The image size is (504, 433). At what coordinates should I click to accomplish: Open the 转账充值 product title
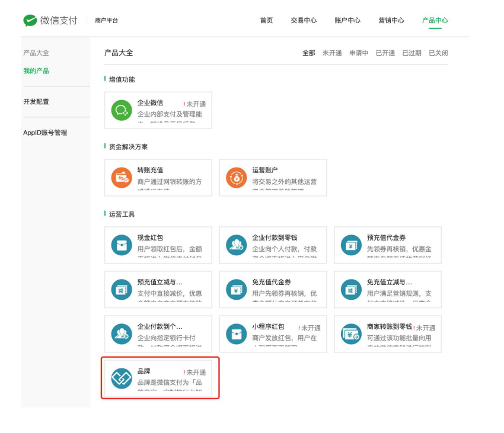click(x=150, y=170)
